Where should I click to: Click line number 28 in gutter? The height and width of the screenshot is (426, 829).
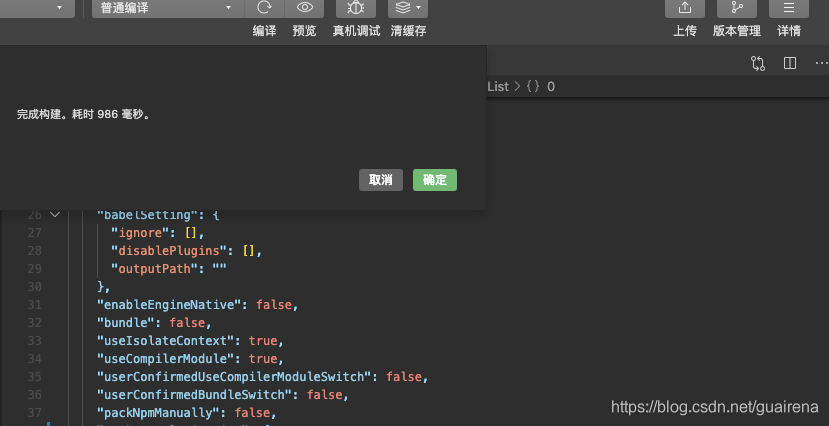[x=34, y=251]
